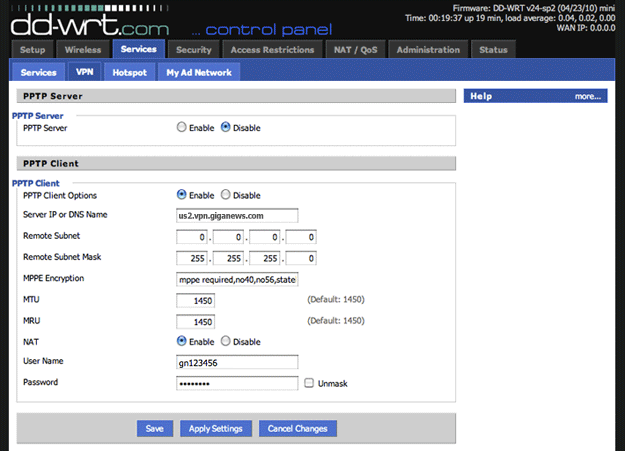This screenshot has width=625, height=451.
Task: Toggle the Unmask password checkbox
Action: click(x=309, y=383)
